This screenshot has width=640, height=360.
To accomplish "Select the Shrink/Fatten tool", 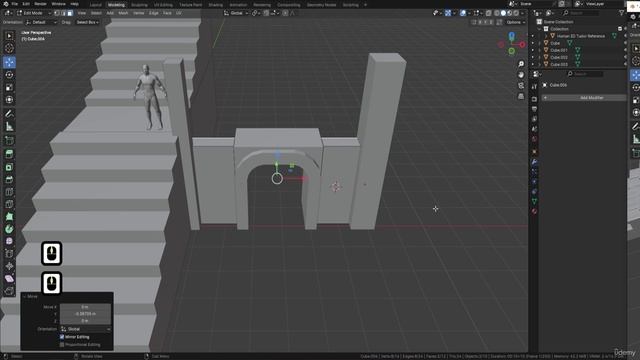I will click(9, 266).
